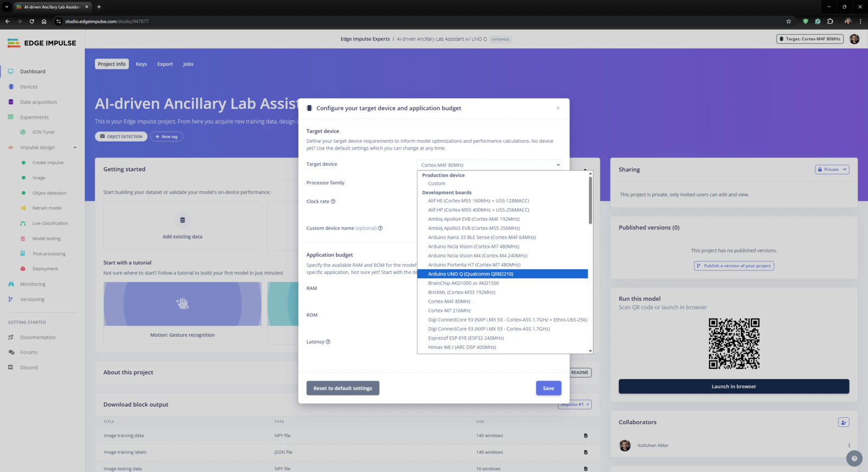
Task: Open Live classification
Action: (x=50, y=223)
